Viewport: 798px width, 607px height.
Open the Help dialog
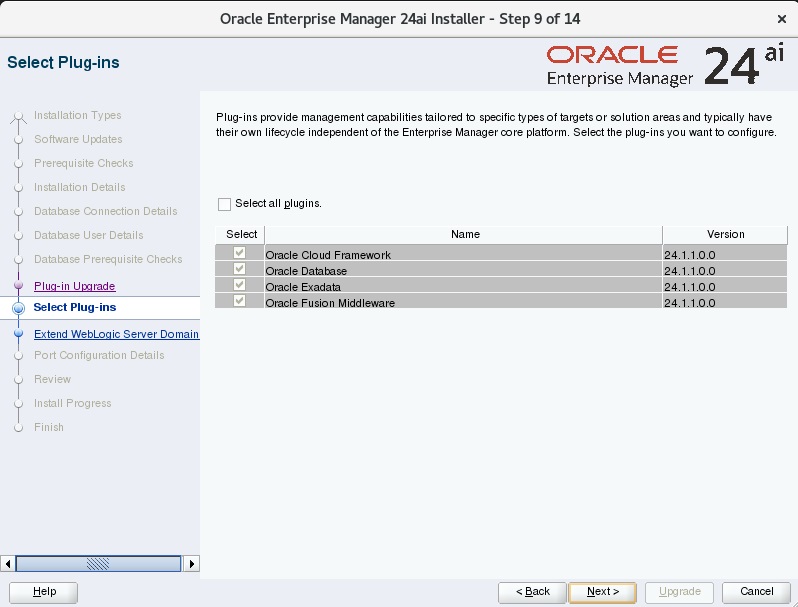pos(44,592)
